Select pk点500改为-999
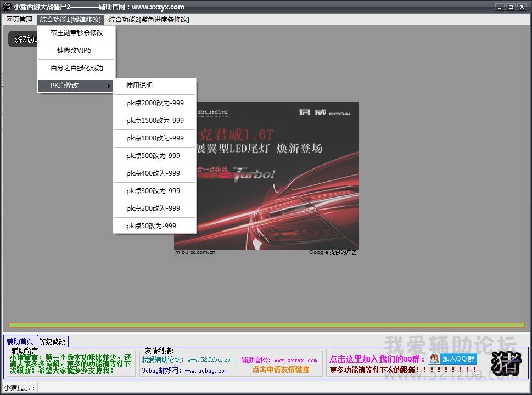Image resolution: width=532 pixels, height=395 pixels. 153,156
